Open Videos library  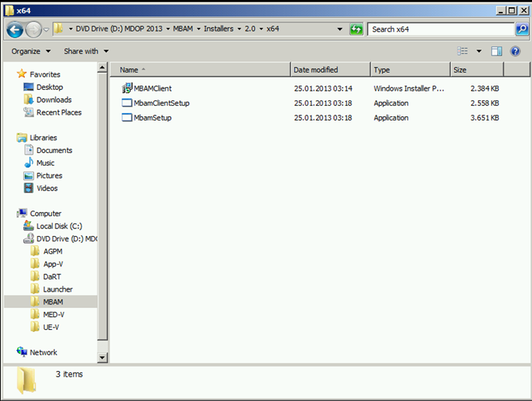point(47,188)
